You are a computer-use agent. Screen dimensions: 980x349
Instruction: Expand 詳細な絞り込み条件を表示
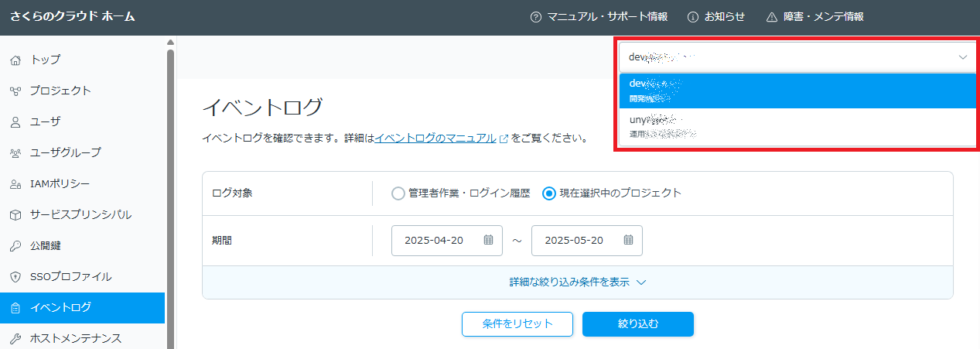pyautogui.click(x=577, y=282)
